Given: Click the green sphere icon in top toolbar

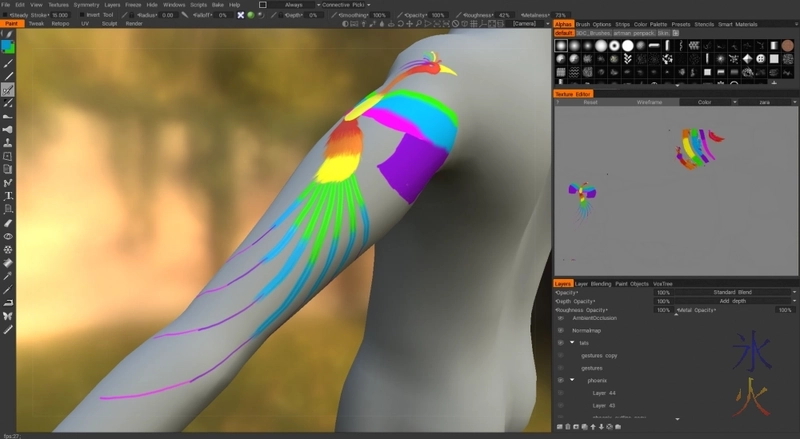Looking at the screenshot, I should tap(250, 15).
